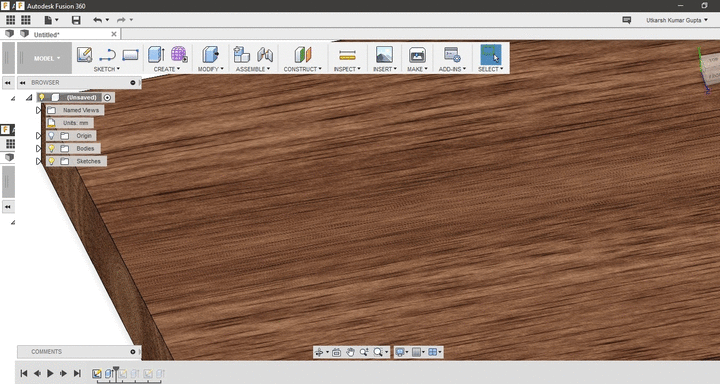720x384 pixels.
Task: Click the Look At navigation icon
Action: click(x=337, y=352)
